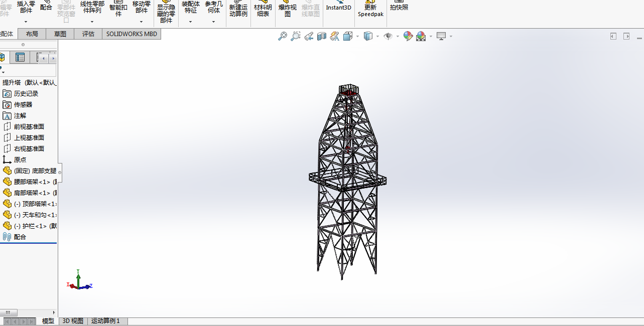The image size is (644, 326).
Task: Toggle the Instant3D button
Action: 339,6
